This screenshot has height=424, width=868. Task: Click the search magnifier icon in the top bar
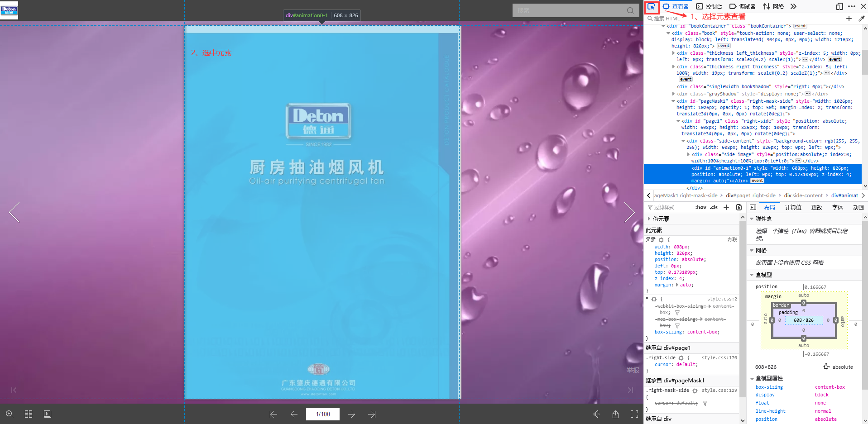[631, 10]
